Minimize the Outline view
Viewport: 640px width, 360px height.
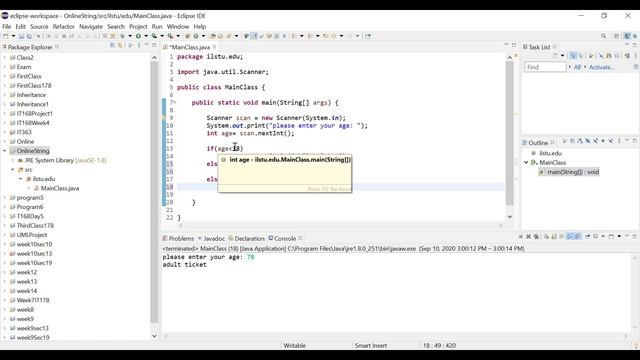(627, 140)
